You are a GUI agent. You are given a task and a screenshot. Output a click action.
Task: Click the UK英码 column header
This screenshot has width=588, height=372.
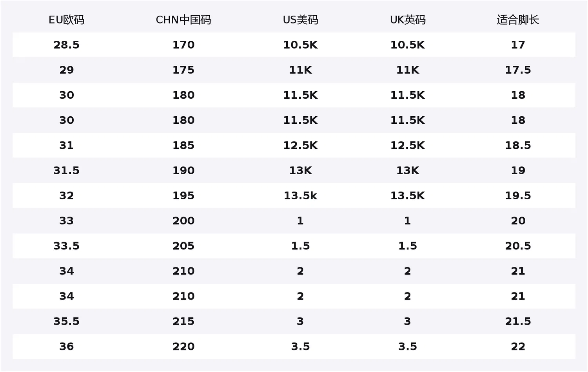(408, 20)
